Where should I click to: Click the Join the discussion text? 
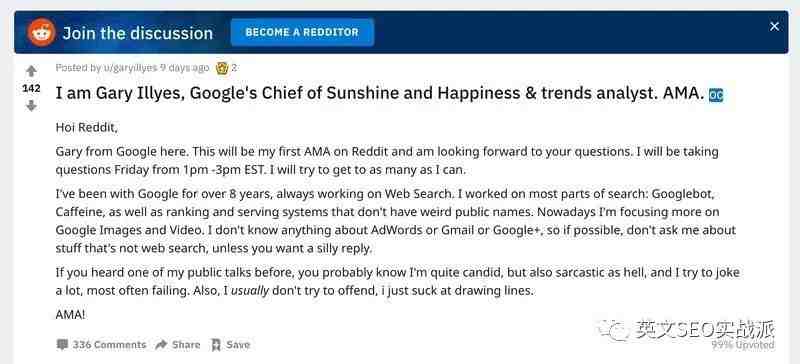pyautogui.click(x=138, y=33)
